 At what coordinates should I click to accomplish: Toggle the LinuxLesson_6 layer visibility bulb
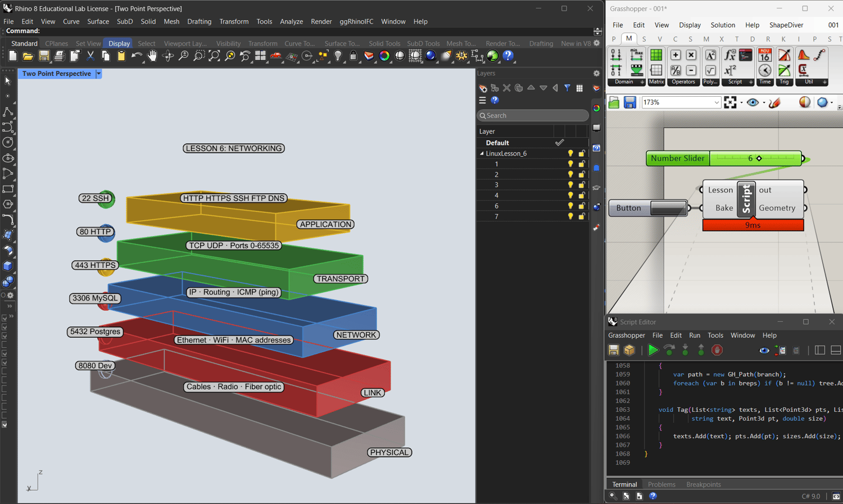click(x=570, y=153)
